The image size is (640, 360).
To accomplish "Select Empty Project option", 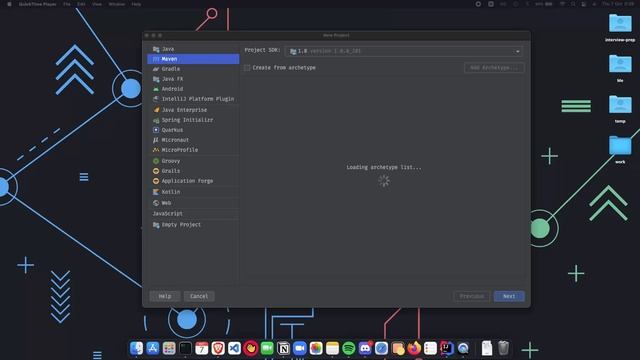I will coord(193,224).
